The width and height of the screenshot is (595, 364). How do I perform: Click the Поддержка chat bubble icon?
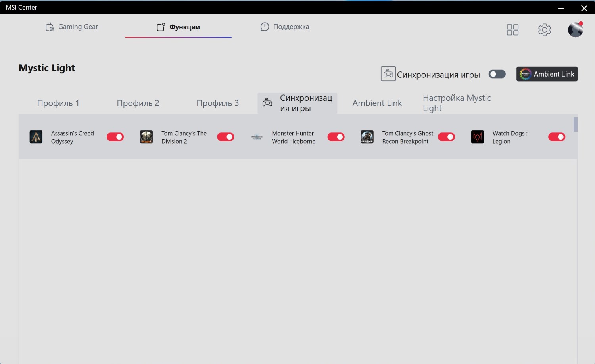(x=265, y=27)
